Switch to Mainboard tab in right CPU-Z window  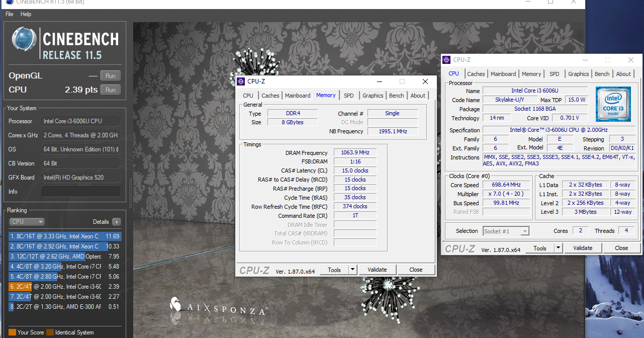coord(503,74)
